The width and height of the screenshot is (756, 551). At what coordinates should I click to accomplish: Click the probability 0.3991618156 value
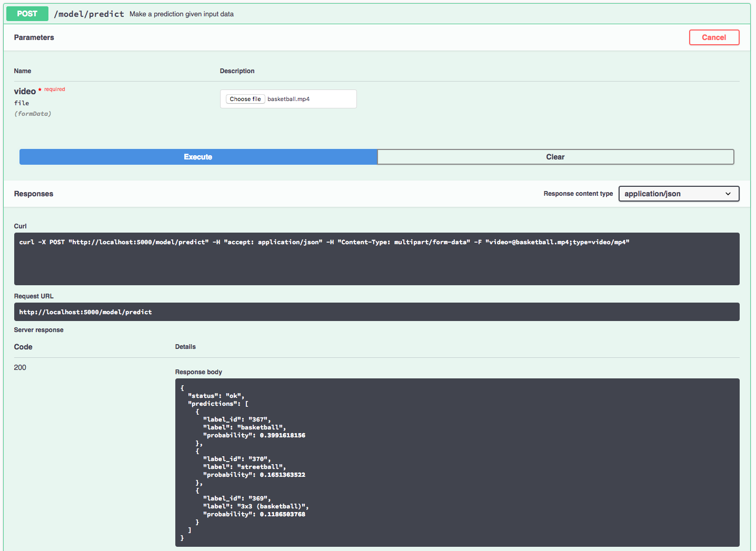tap(282, 435)
